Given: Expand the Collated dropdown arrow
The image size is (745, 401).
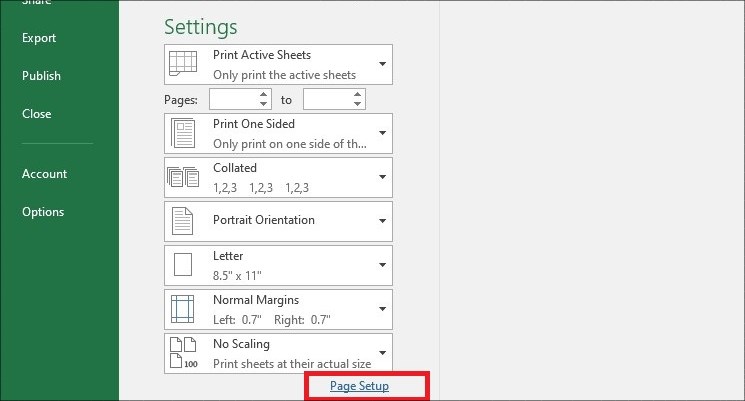Looking at the screenshot, I should tap(382, 177).
